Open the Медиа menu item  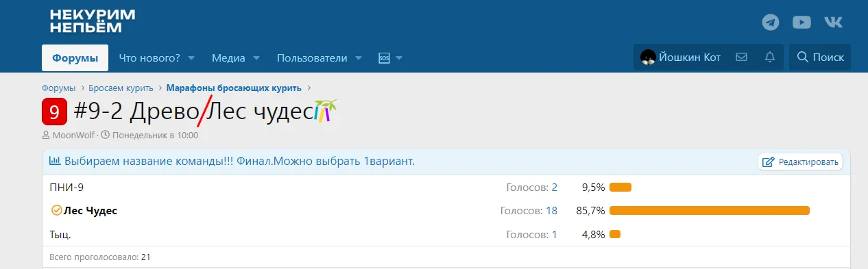coord(228,58)
